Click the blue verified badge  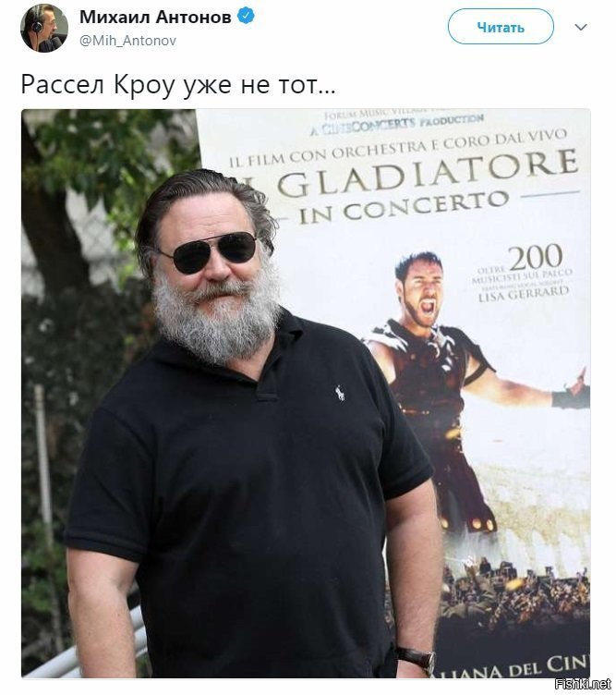pos(247,17)
